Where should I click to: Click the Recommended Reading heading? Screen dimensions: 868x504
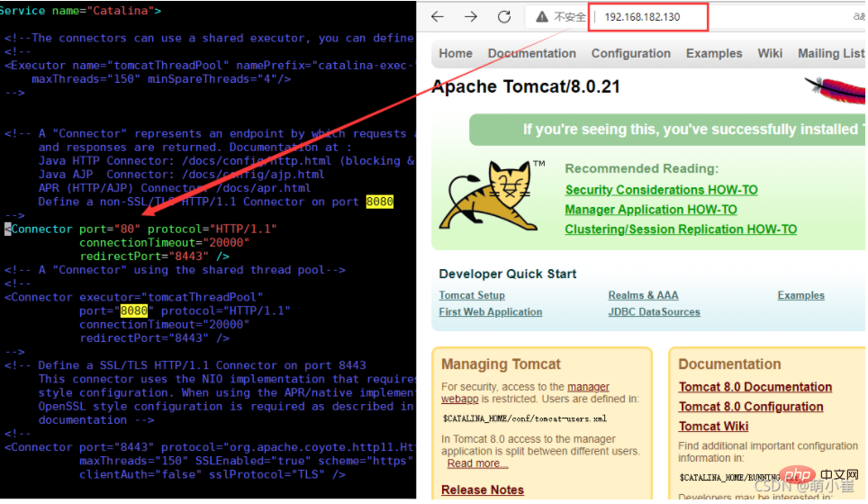pyautogui.click(x=642, y=168)
